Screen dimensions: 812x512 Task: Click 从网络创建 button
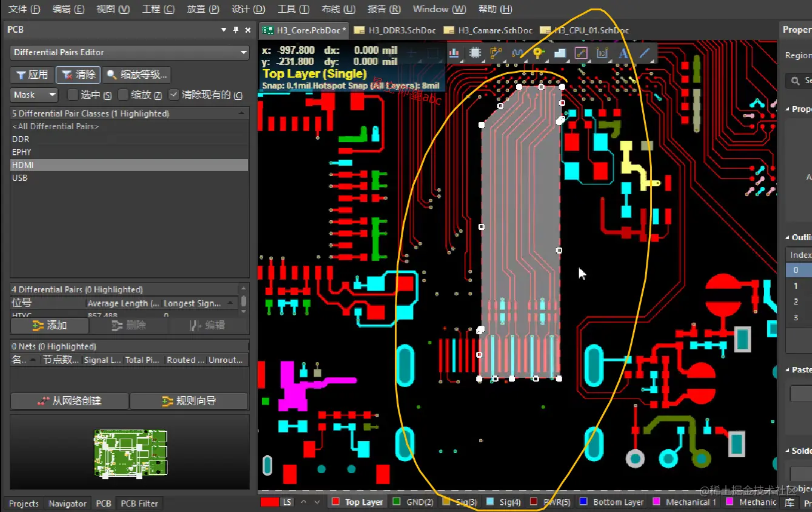(x=69, y=401)
